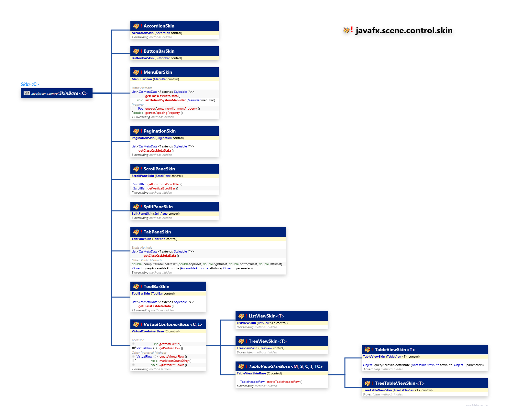Click the createVirtualFlow method link
This screenshot has height=420, width=506.
pyautogui.click(x=171, y=357)
